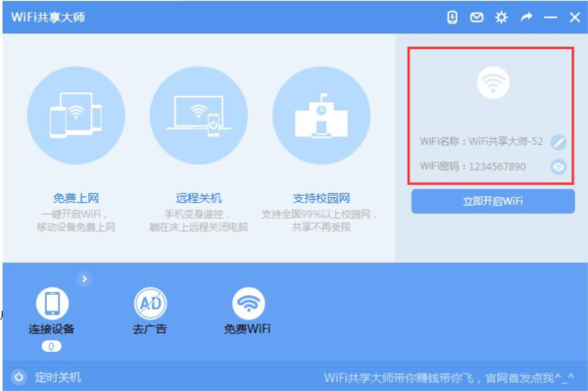Click the 远程关机 heading
Image resolution: width=588 pixels, height=391 pixels.
[199, 198]
